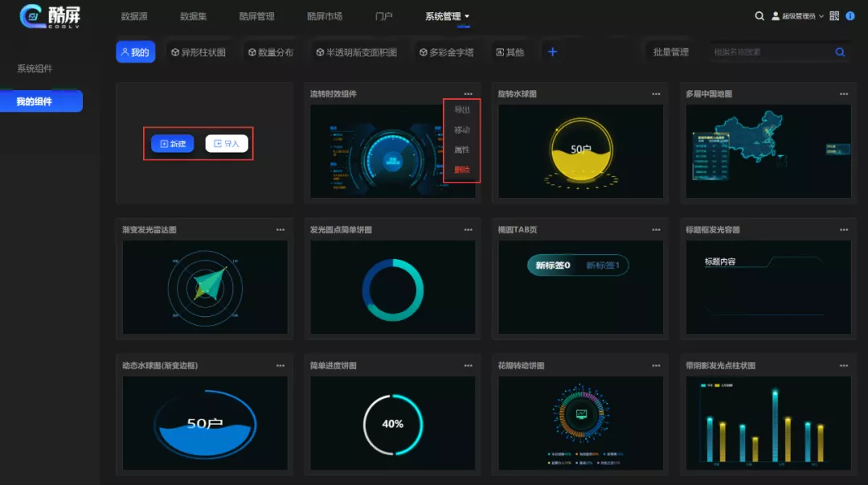Choose 导出 from the component menu

(462, 110)
